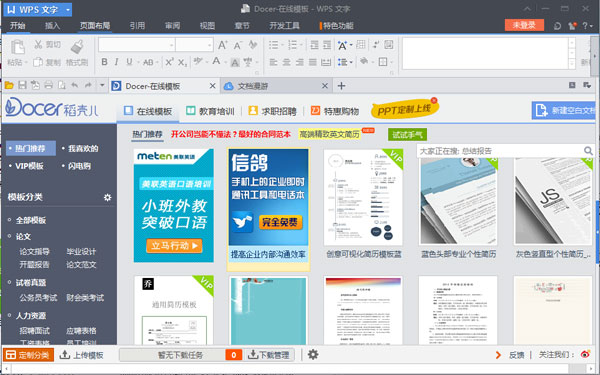
Task: Click the Save floppy disk icon
Action: click(22, 85)
